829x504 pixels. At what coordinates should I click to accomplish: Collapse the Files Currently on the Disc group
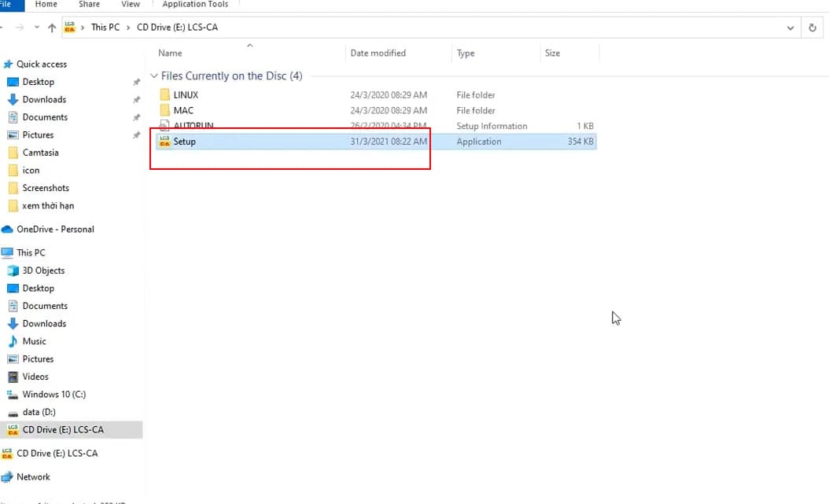click(x=154, y=77)
